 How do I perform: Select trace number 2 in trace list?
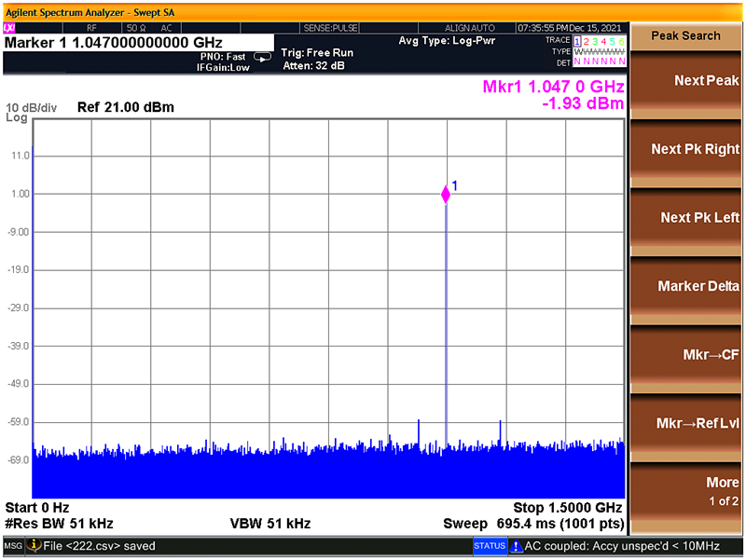[x=587, y=42]
